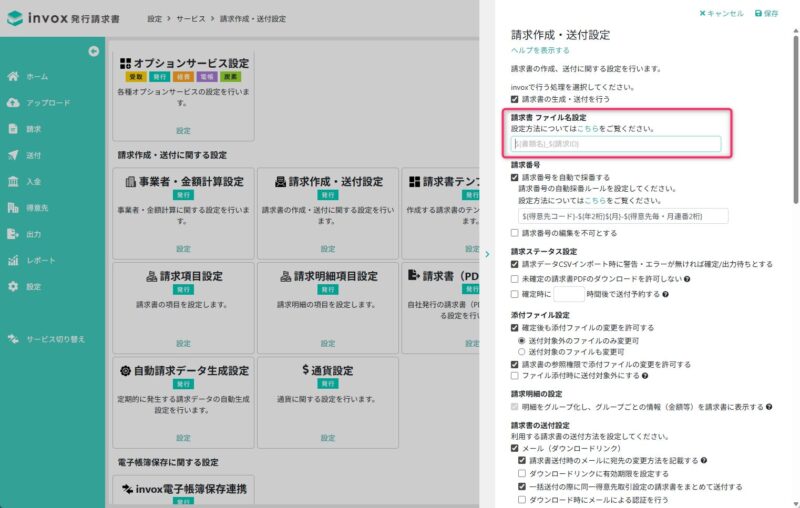Open the ヘルプを表示する link
This screenshot has width=800, height=508.
(x=540, y=50)
